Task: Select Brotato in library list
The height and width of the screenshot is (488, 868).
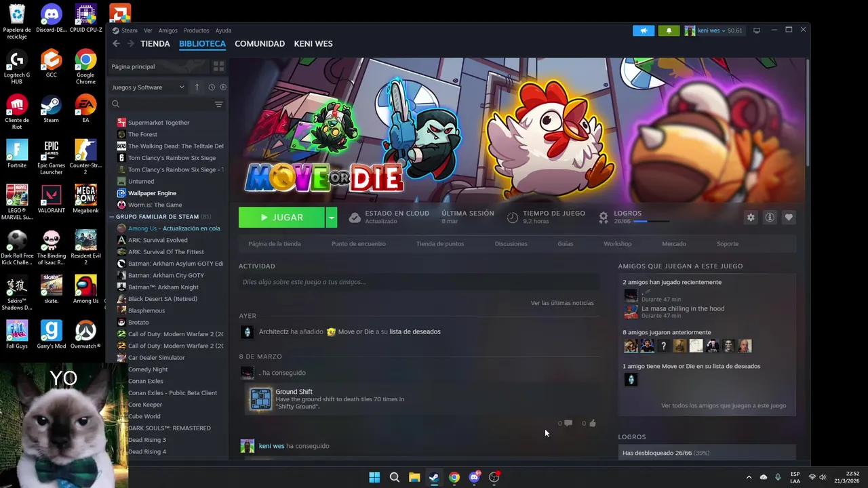Action: 138,322
